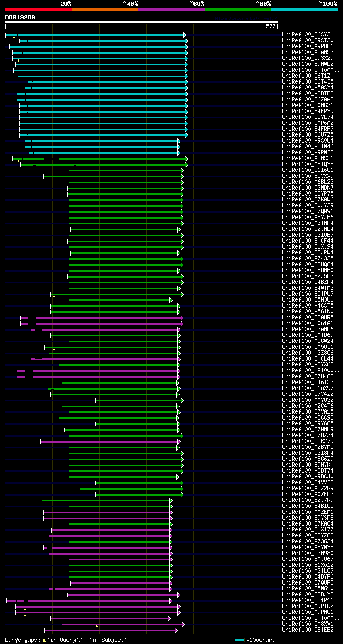
Task: Click the green alignment bar for A8MS26
Action: pos(100,159)
